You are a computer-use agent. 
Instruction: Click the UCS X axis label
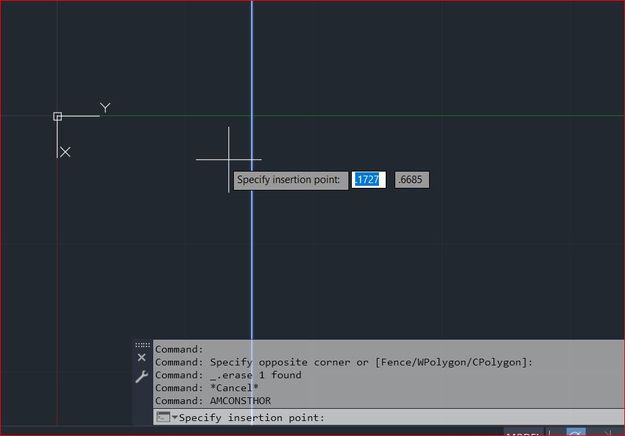point(65,152)
